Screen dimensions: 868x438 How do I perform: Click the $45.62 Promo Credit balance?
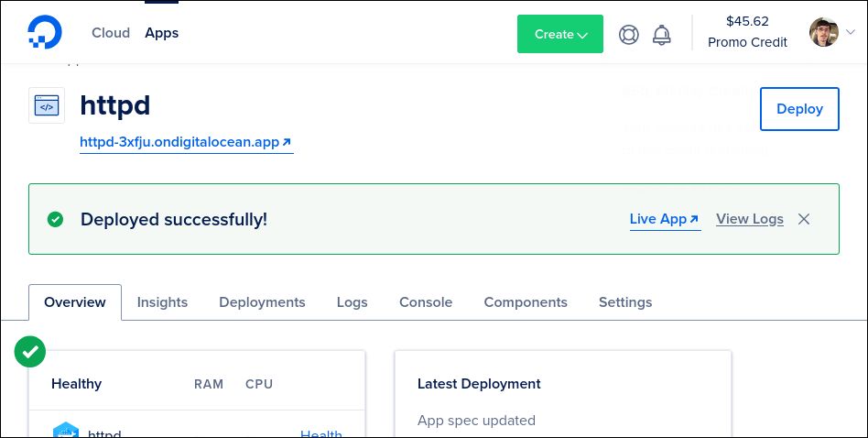coord(747,32)
